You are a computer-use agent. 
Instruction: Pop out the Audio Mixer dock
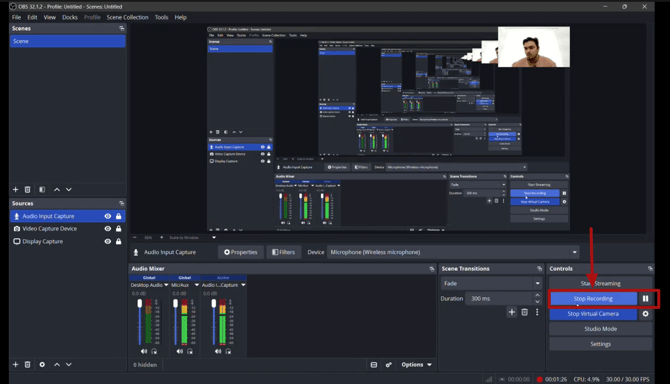pos(432,269)
